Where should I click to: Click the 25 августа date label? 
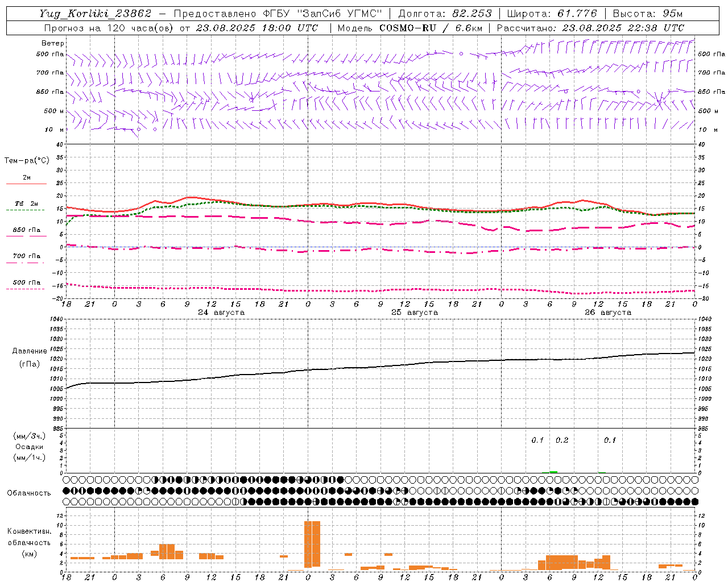point(414,313)
